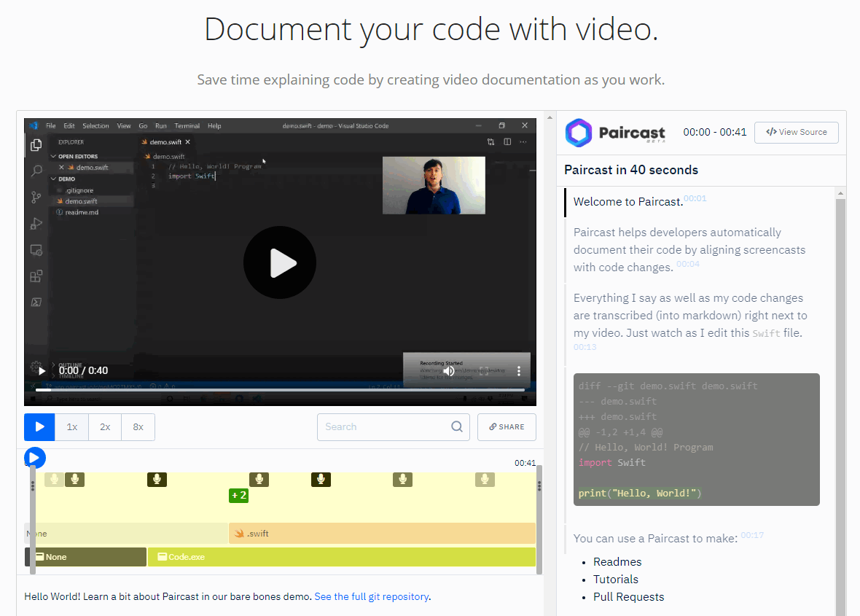Click the webcam thumbnail inside the video

434,185
